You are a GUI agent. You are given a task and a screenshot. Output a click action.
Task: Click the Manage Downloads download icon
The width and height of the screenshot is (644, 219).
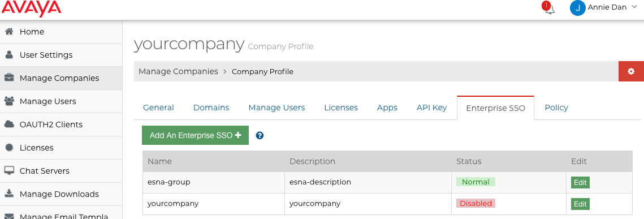(9, 194)
